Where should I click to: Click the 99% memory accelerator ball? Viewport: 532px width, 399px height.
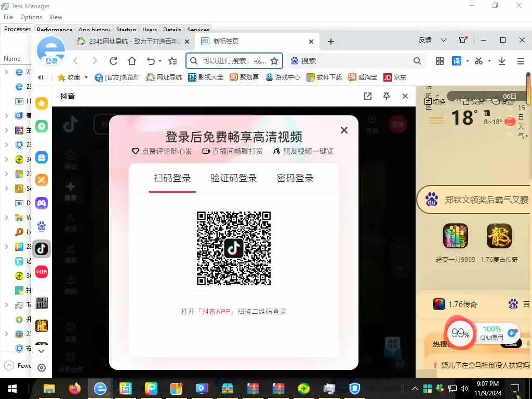click(x=460, y=334)
